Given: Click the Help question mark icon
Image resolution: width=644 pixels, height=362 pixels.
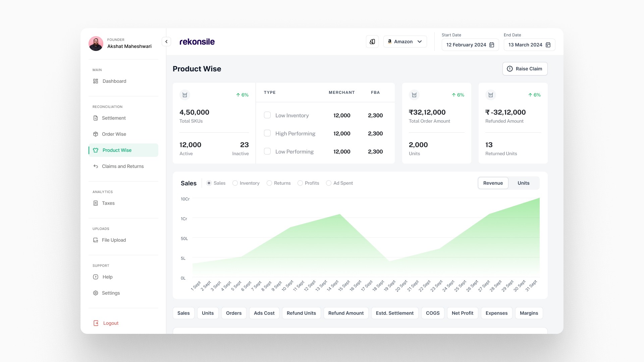Looking at the screenshot, I should pos(96,277).
